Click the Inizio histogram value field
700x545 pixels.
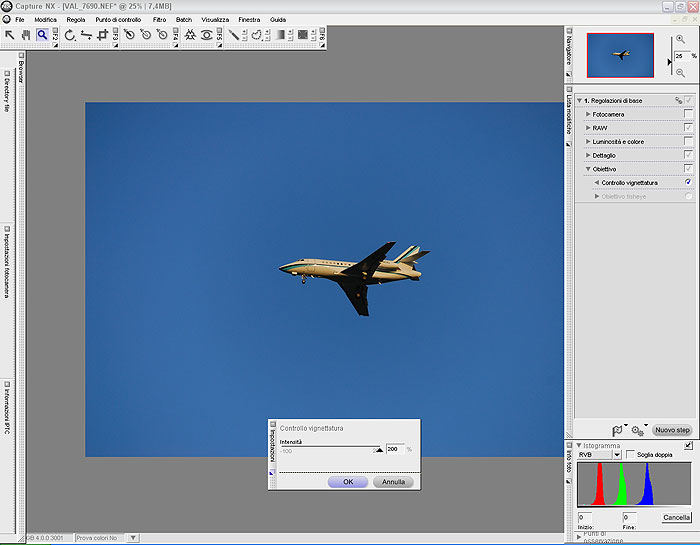[x=585, y=517]
